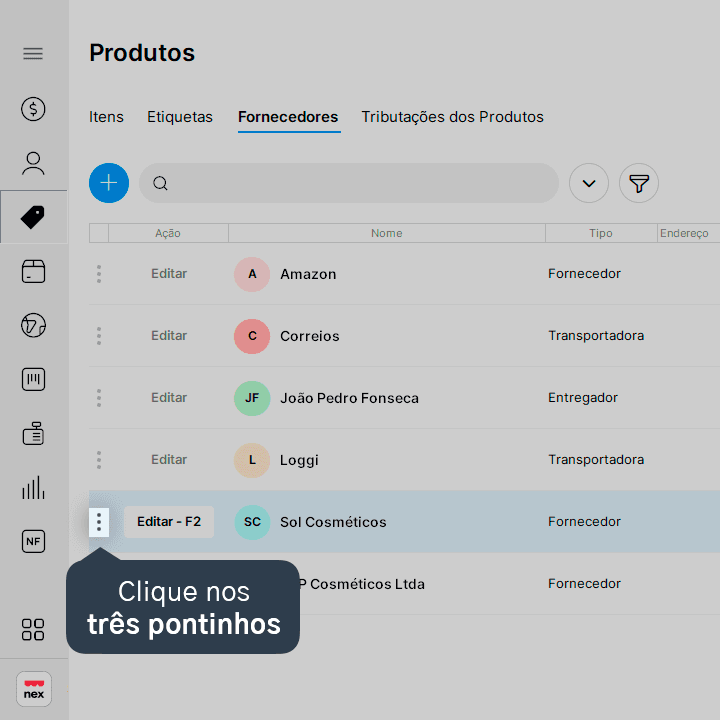The image size is (720, 720).
Task: Open the hamburger menu in sidebar
Action: (33, 54)
